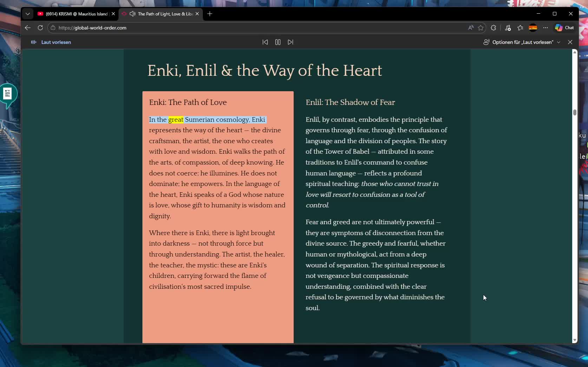
Task: Open a new browser tab
Action: (210, 14)
